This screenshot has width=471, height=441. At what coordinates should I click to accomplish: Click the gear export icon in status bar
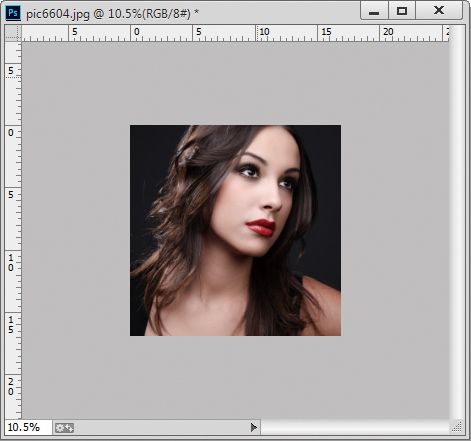click(64, 427)
